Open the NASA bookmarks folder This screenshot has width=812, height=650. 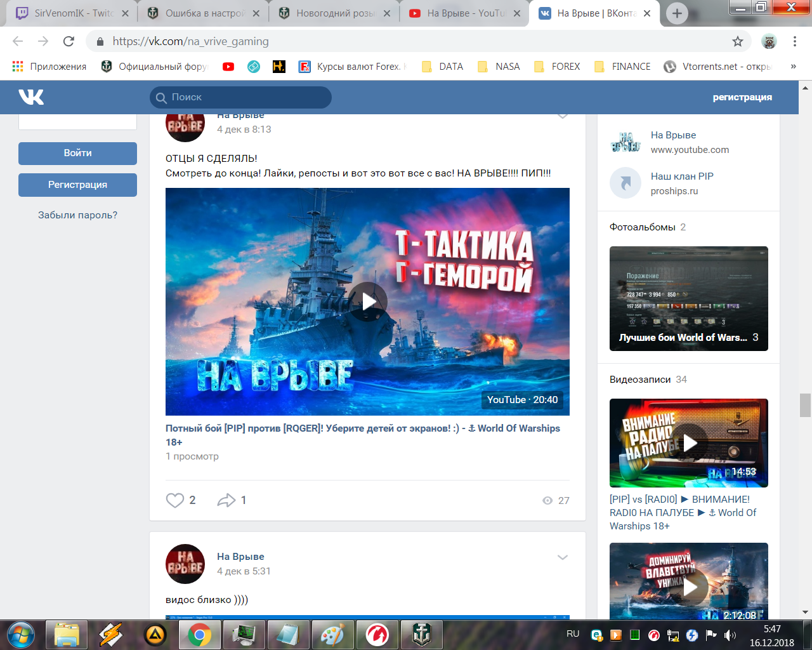click(x=499, y=67)
